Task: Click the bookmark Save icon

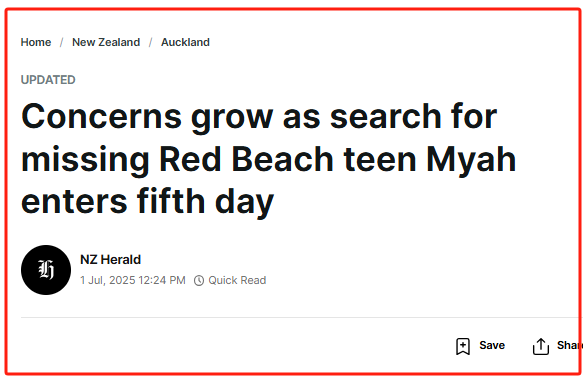Action: pos(463,346)
